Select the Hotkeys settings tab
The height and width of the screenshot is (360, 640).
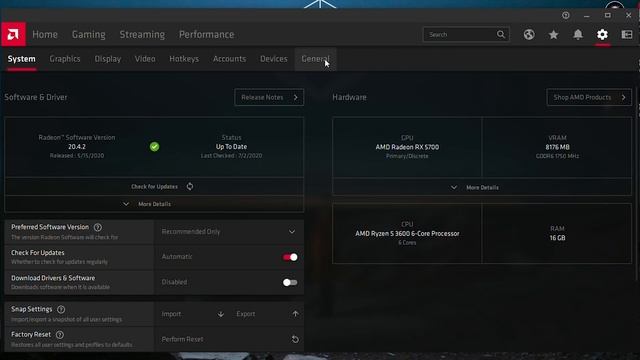[x=184, y=59]
